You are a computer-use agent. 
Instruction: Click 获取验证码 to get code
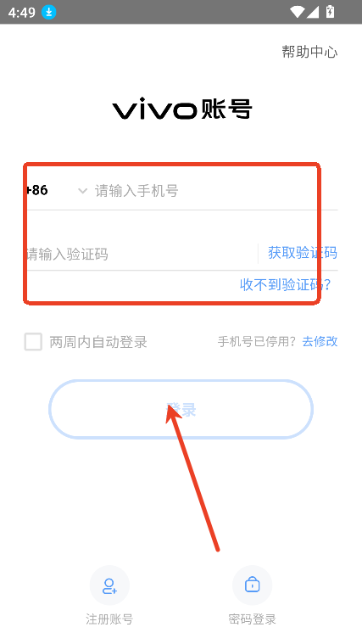(303, 253)
